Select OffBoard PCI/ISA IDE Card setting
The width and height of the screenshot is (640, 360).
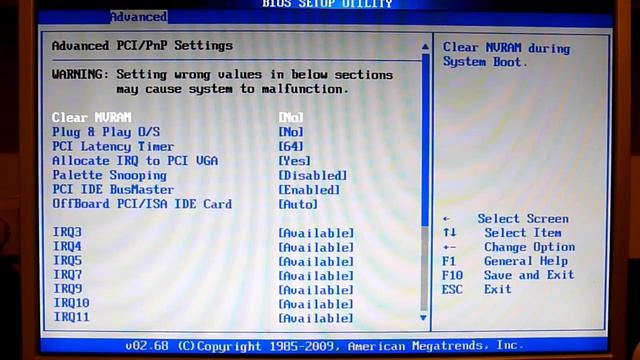142,204
